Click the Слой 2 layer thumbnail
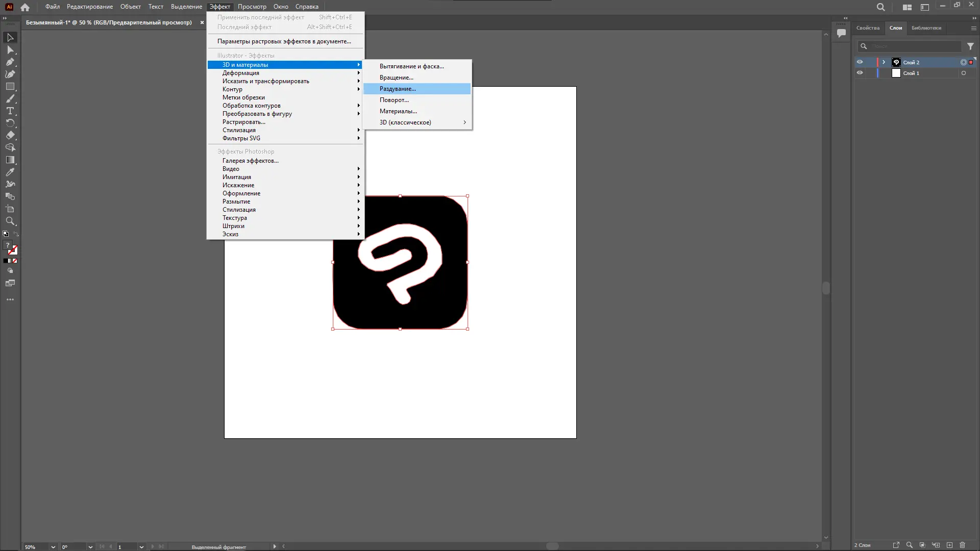 coord(896,62)
